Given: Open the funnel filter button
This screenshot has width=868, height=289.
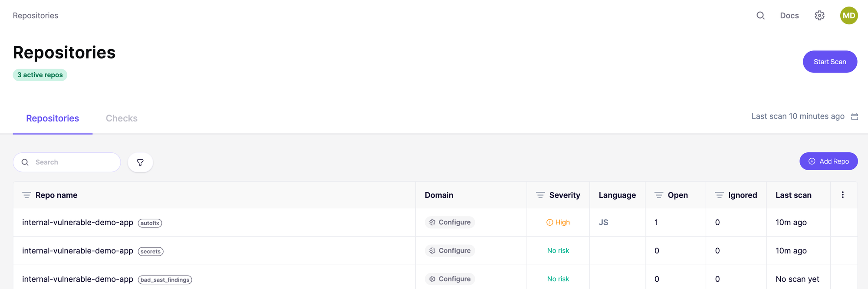Looking at the screenshot, I should pyautogui.click(x=140, y=162).
